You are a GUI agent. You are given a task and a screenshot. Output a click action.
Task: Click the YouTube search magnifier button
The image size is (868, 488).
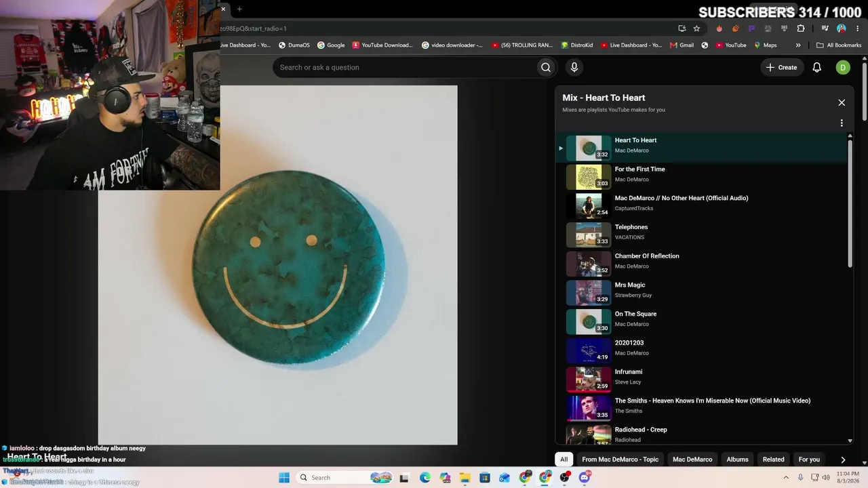[545, 67]
